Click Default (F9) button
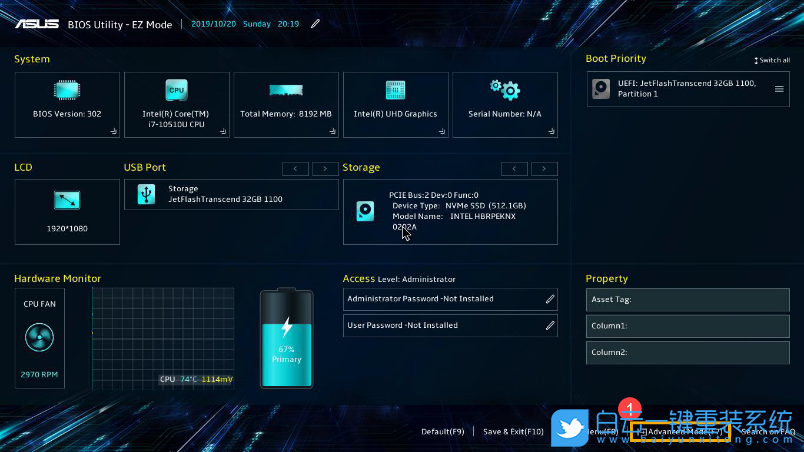Screen dimensions: 804x452 click(442, 432)
